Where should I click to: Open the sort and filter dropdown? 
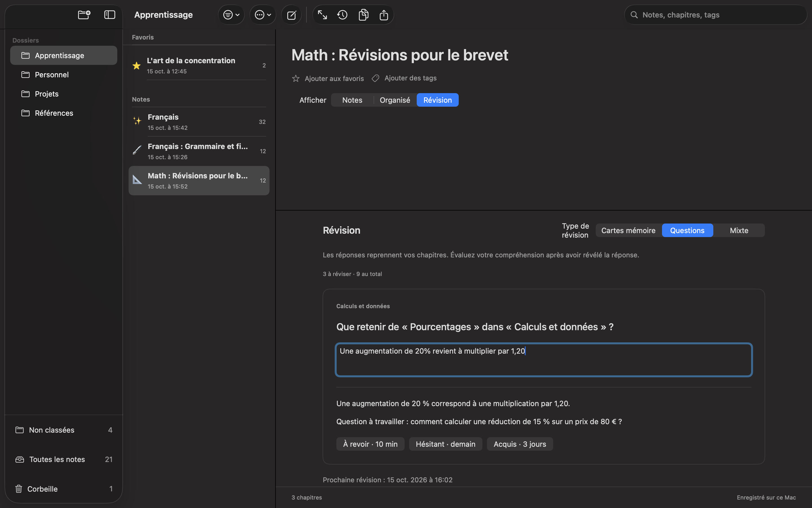click(231, 15)
